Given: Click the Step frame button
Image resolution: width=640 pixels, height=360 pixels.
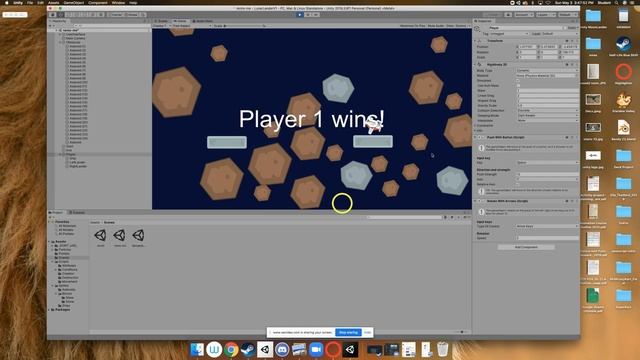Looking at the screenshot, I should [x=316, y=15].
